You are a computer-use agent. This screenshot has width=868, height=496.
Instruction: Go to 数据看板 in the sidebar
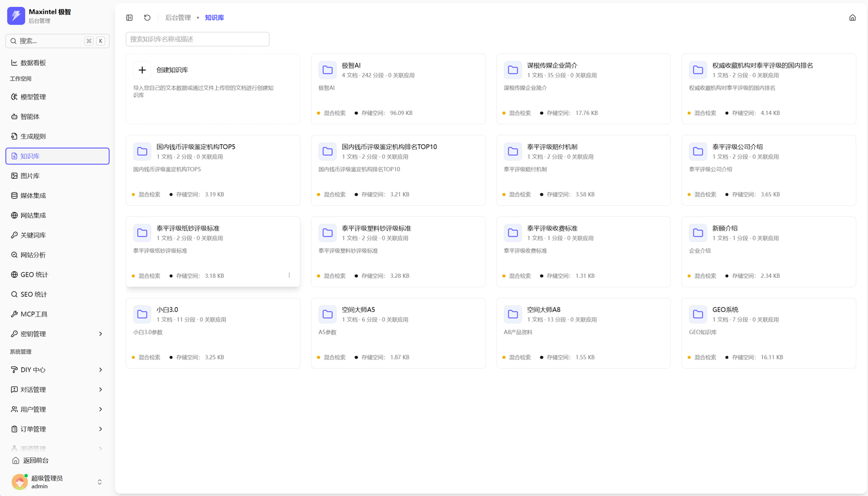point(33,63)
